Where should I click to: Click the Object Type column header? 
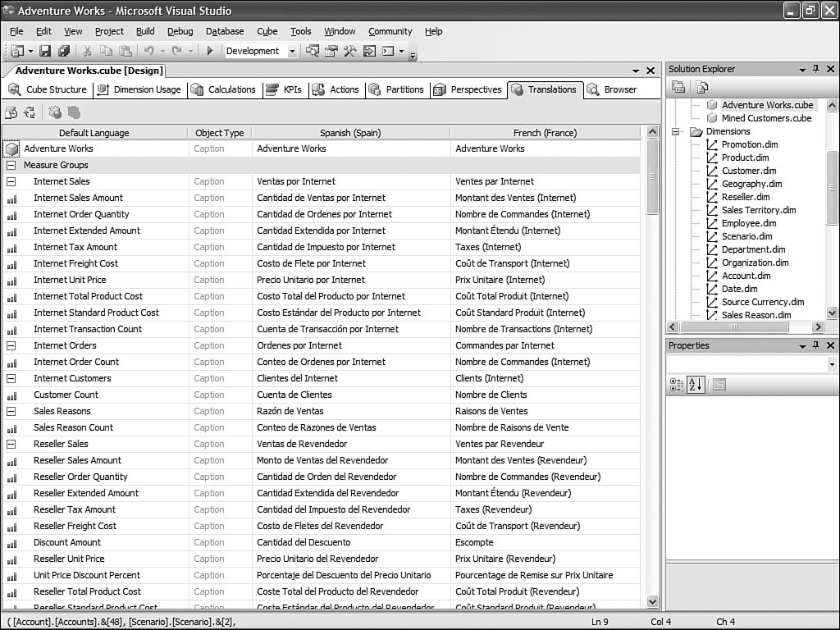tap(220, 133)
